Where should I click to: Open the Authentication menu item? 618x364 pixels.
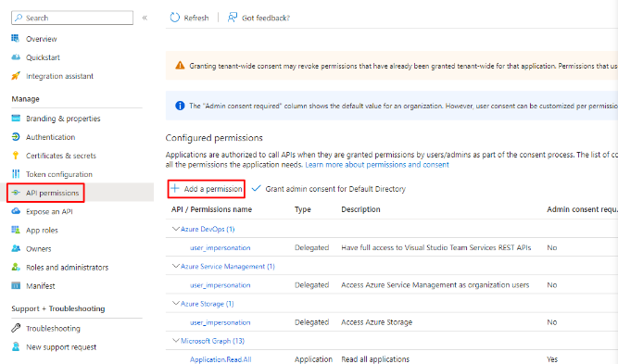point(50,137)
